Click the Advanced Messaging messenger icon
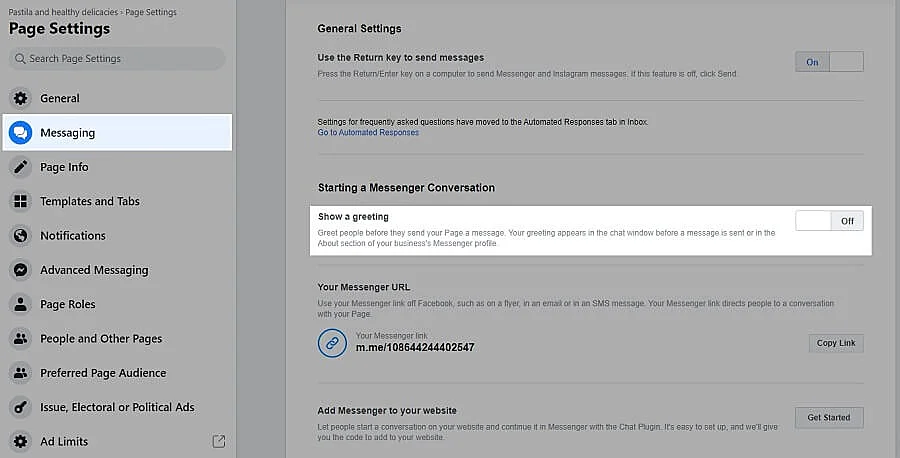 pyautogui.click(x=20, y=270)
